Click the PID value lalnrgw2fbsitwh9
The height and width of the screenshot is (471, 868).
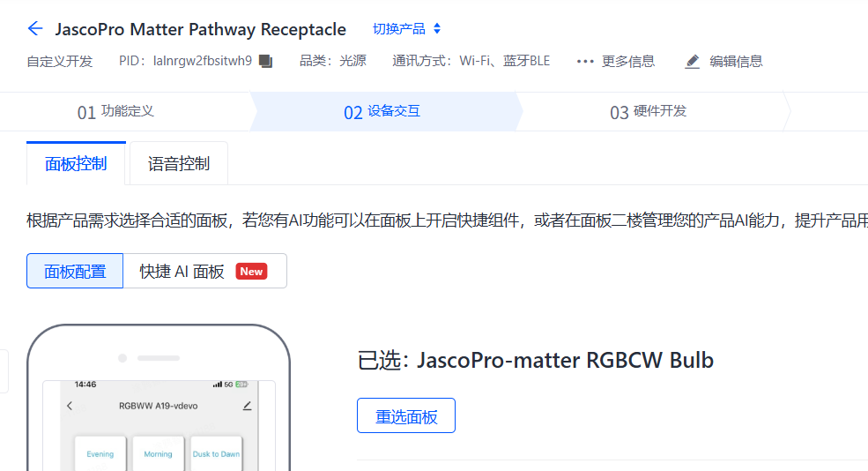pos(203,61)
